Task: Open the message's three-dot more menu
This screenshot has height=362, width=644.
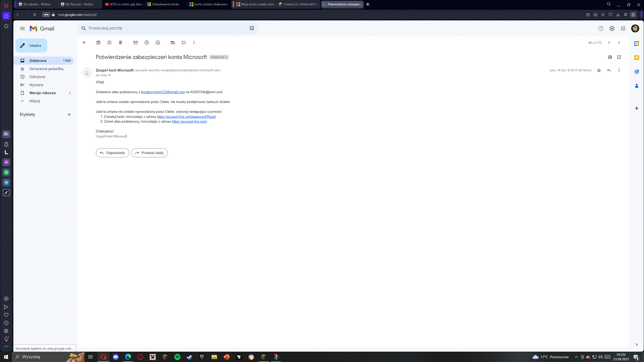Action: 619,70
